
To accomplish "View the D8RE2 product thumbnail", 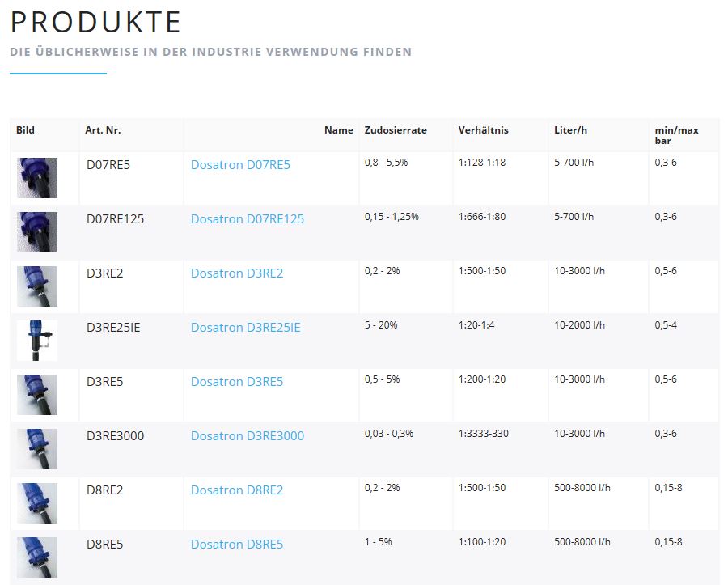I will 37,503.
